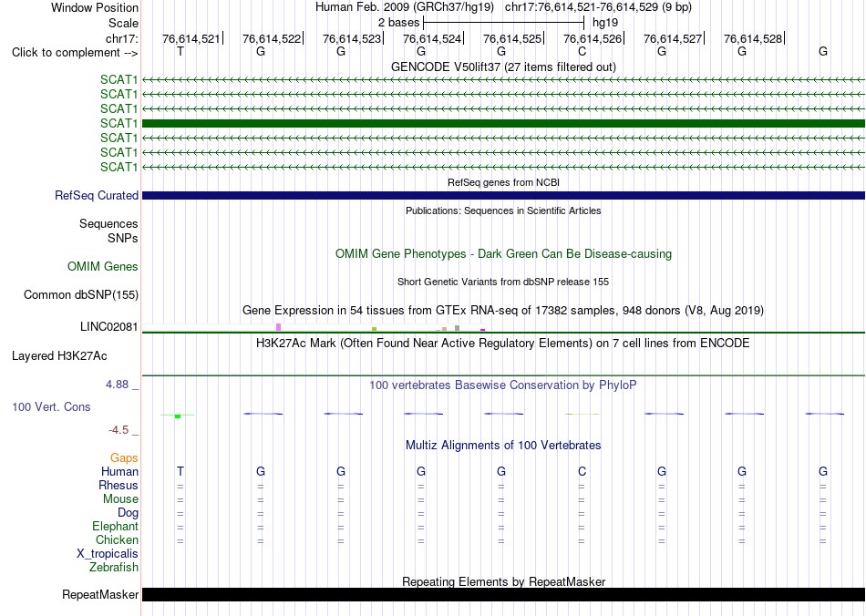Open 'Gene Expression in 54 tissues from GTEx' title
Viewport: 866px width, 616px height.
pyautogui.click(x=503, y=310)
